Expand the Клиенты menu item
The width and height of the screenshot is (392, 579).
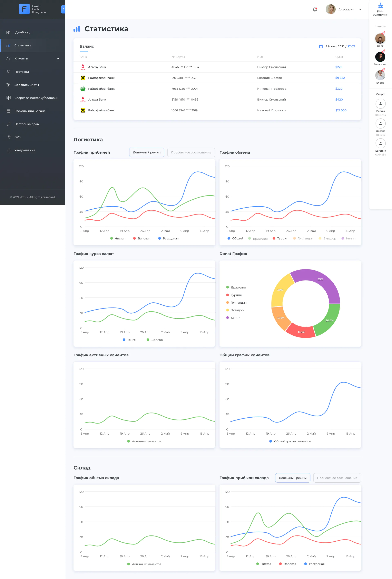tap(33, 59)
